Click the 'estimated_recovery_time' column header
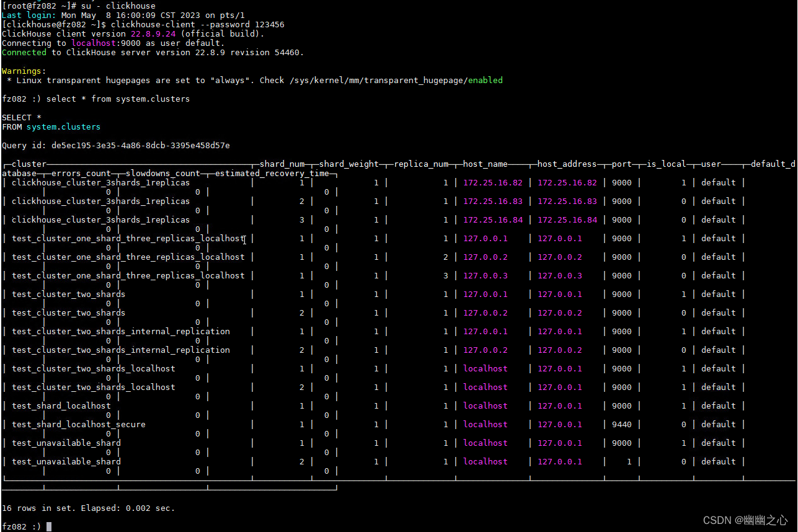This screenshot has height=532, width=798. click(272, 173)
